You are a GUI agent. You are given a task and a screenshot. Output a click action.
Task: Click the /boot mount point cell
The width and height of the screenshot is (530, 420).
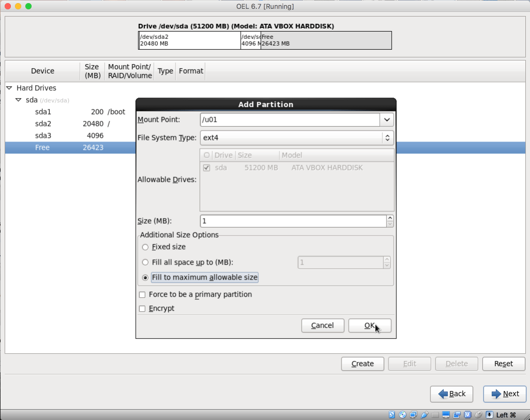click(116, 112)
